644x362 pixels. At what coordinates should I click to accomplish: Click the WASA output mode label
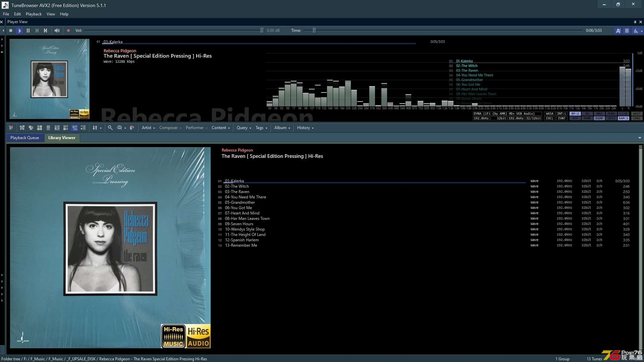click(x=550, y=114)
